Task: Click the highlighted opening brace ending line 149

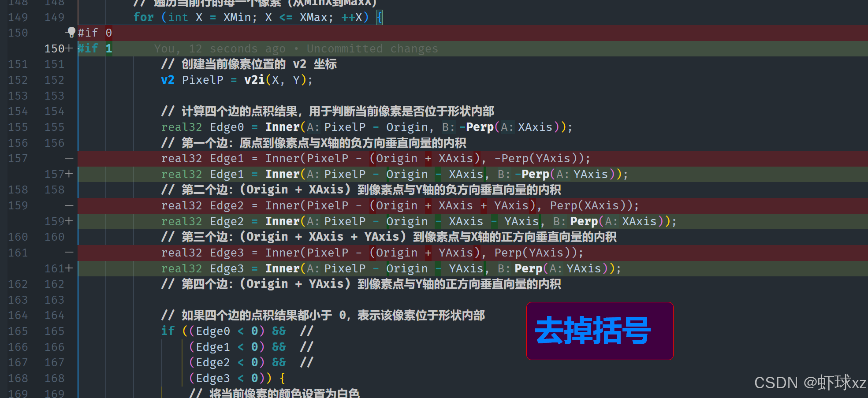Action: (x=379, y=17)
